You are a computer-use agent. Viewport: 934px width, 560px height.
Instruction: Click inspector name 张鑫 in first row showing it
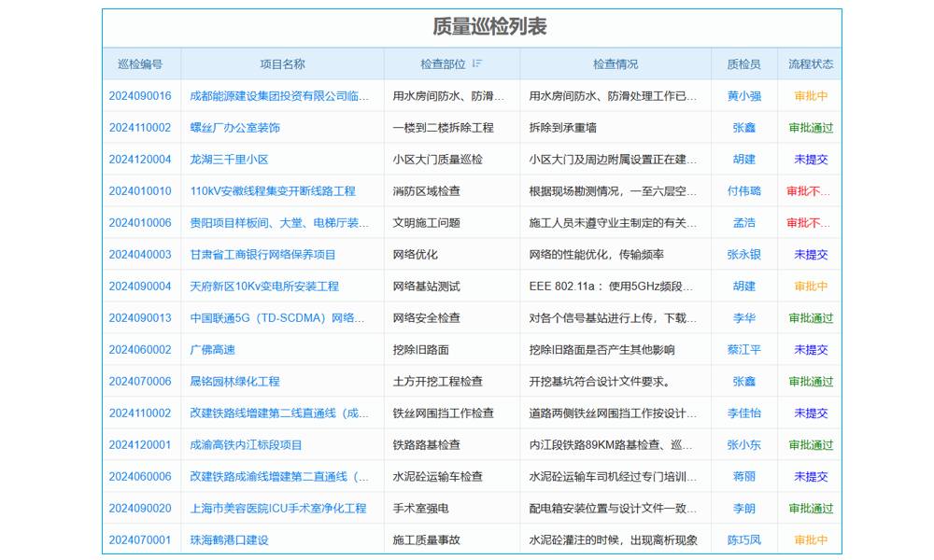pyautogui.click(x=743, y=127)
